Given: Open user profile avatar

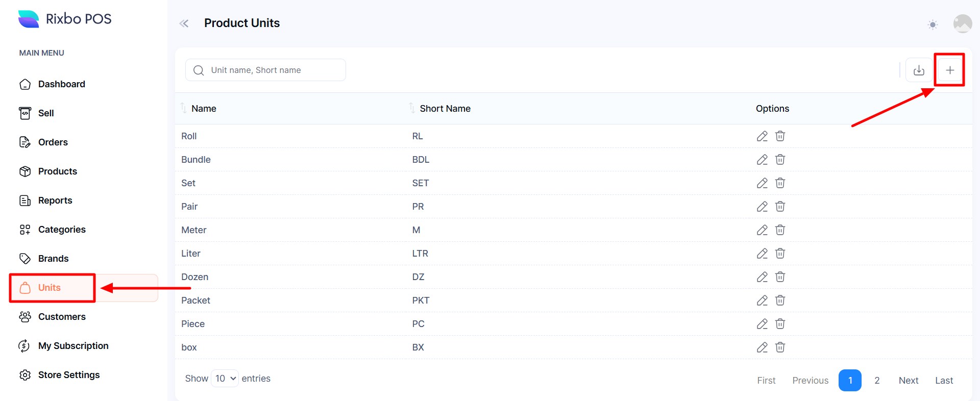Looking at the screenshot, I should (x=962, y=23).
